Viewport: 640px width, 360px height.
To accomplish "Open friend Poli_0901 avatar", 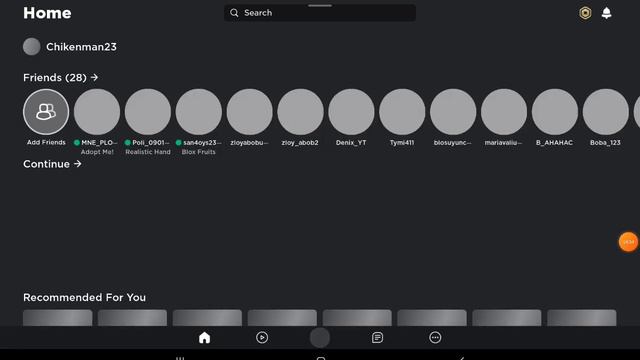I will click(148, 112).
